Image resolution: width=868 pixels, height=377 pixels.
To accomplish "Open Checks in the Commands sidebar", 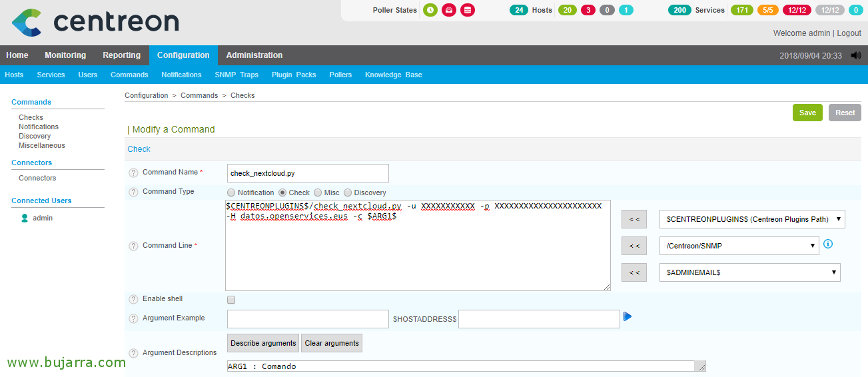I will [31, 117].
